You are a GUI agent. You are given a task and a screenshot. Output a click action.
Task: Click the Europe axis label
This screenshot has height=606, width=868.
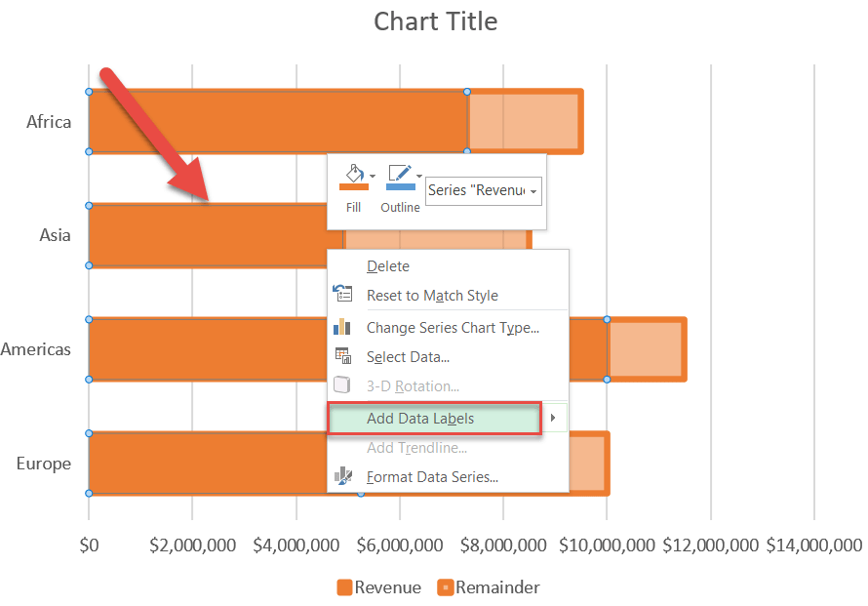(x=44, y=464)
